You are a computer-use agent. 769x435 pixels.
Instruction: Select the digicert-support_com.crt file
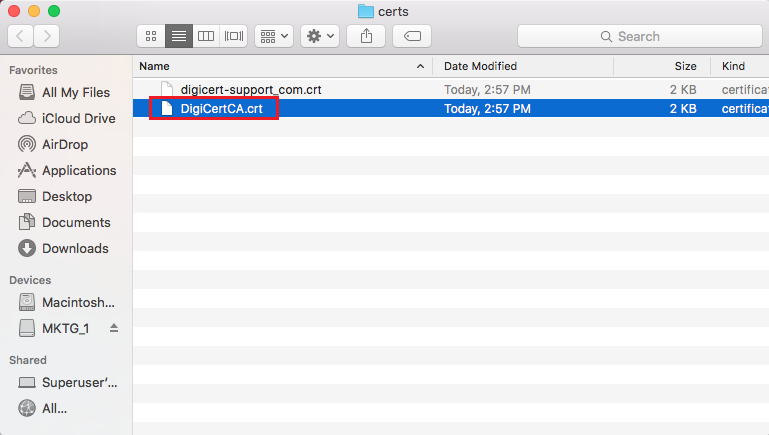[250, 89]
